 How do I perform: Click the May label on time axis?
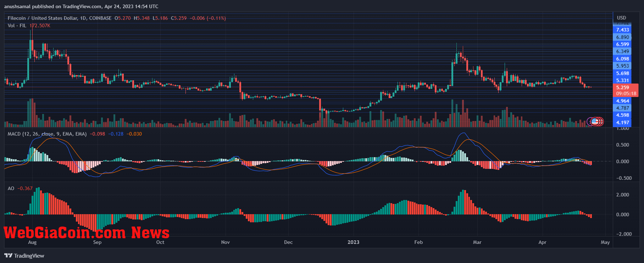click(605, 242)
